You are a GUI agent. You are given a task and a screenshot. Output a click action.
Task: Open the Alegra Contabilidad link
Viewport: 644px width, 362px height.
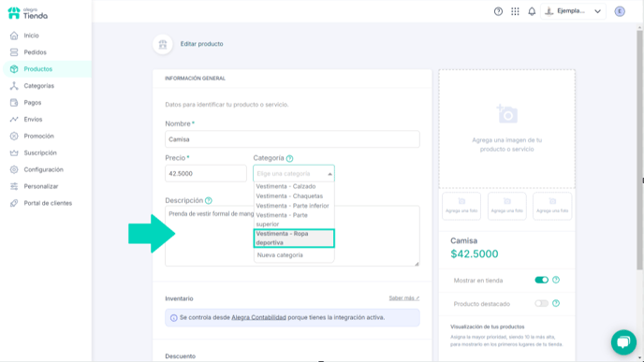coord(258,317)
